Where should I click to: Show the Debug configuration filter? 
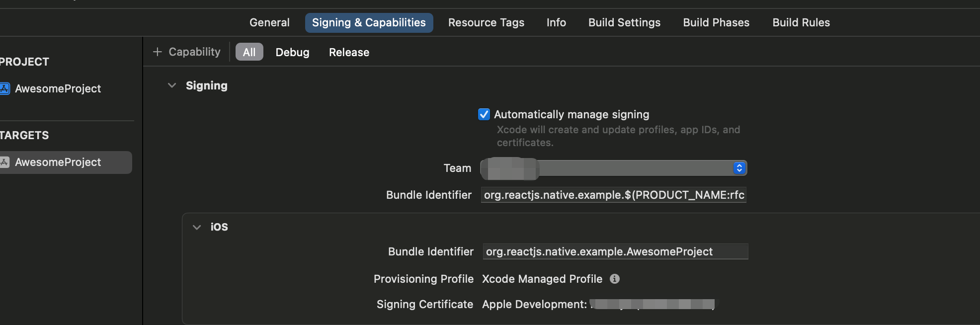click(x=292, y=52)
